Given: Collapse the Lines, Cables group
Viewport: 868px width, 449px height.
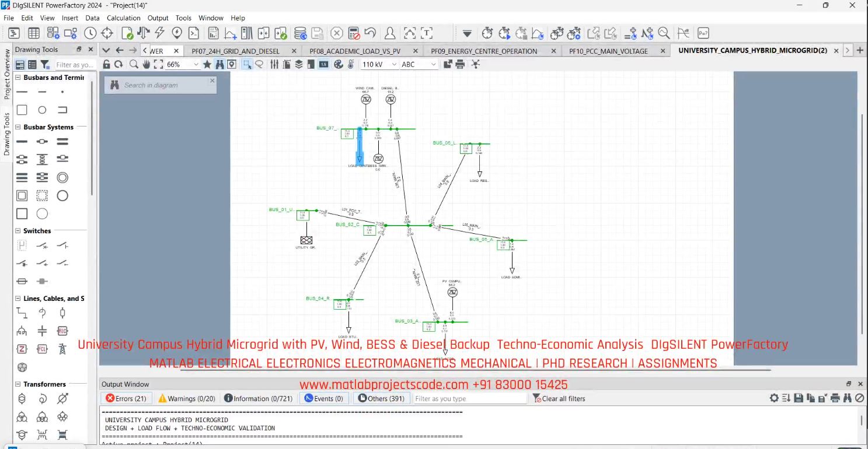Looking at the screenshot, I should tap(18, 299).
